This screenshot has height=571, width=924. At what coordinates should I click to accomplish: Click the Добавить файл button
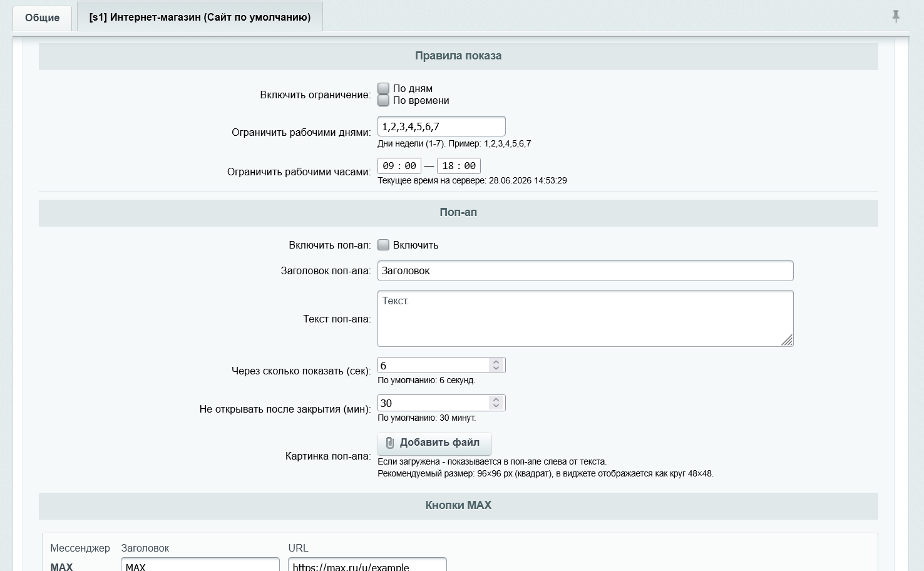point(434,443)
